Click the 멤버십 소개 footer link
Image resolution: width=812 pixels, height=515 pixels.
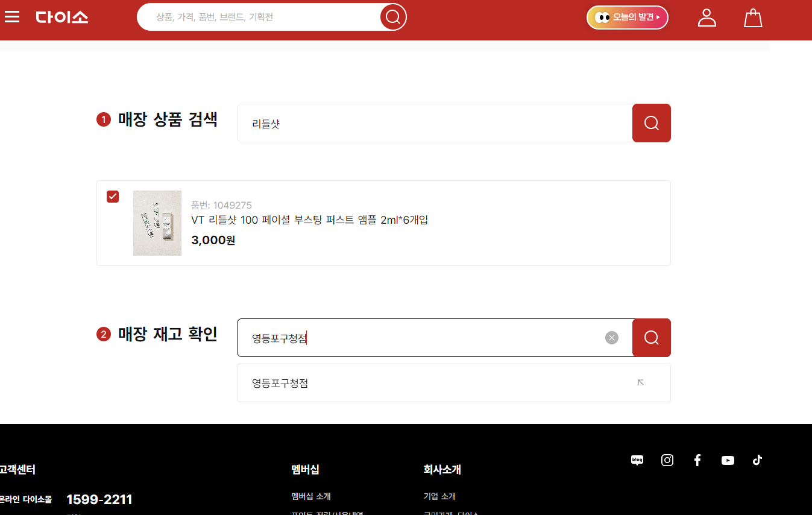tap(311, 496)
